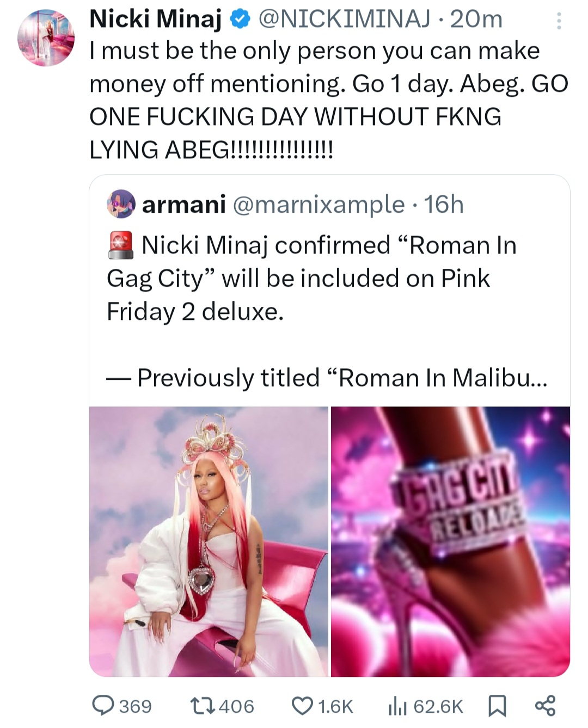Open Nicki Minaj's profile picture
588x728 pixels.
46,38
